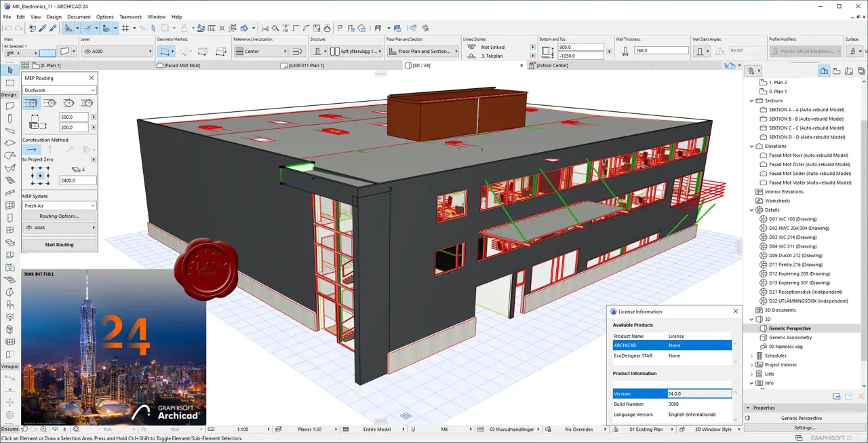Select vertical construction method arrow
The height and width of the screenshot is (443, 868).
[x=50, y=149]
